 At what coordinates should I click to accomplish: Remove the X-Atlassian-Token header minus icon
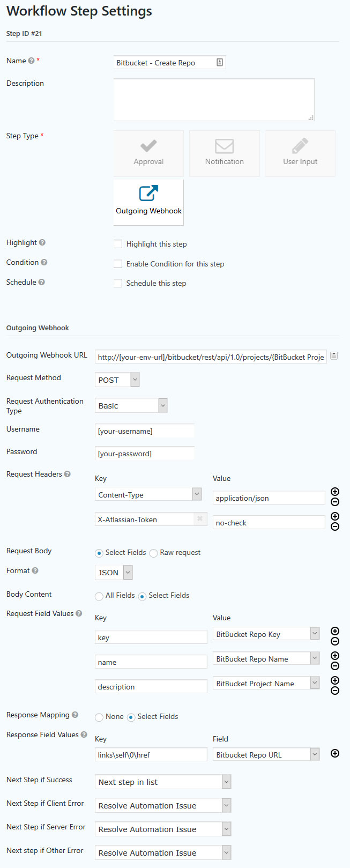click(x=335, y=526)
